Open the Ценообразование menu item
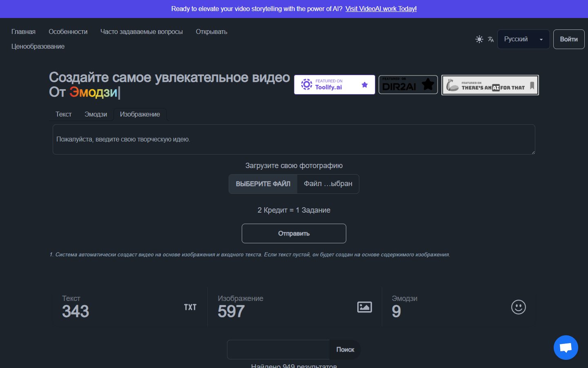Screen dimensions: 588x368 click(x=38, y=47)
